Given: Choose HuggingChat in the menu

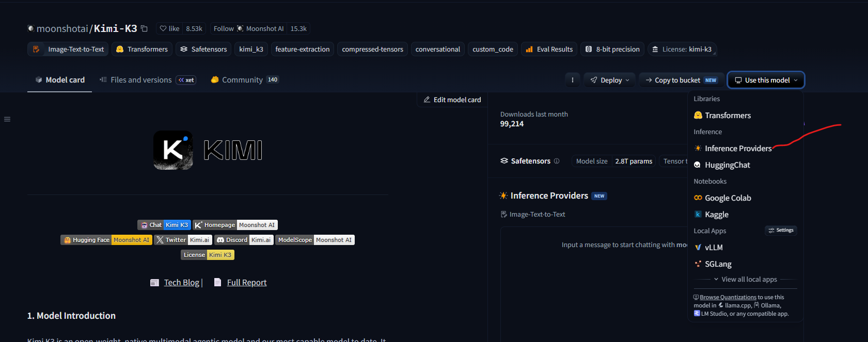Looking at the screenshot, I should pyautogui.click(x=745, y=165).
